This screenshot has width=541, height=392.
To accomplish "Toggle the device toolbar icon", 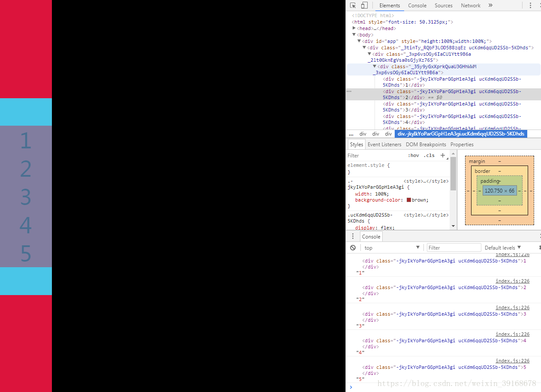I will point(364,6).
